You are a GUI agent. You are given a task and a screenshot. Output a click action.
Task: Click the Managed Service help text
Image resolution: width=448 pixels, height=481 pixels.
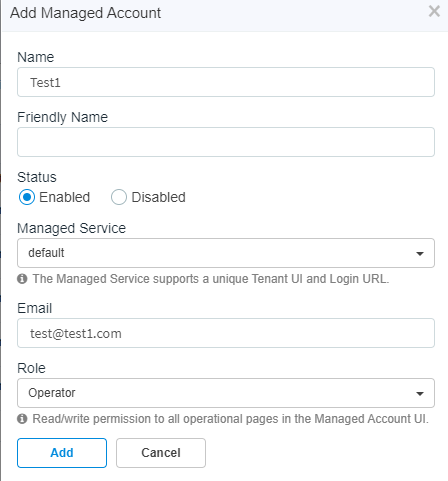coord(211,279)
